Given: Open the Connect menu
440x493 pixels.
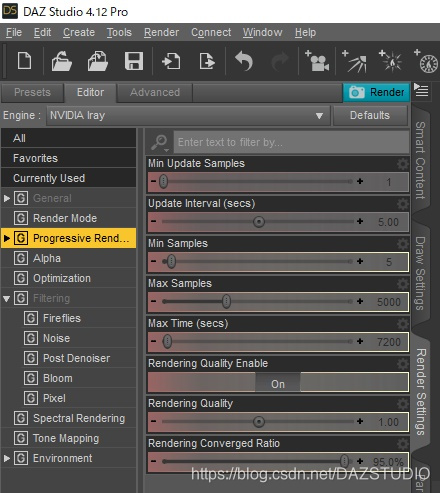Looking at the screenshot, I should (x=211, y=32).
